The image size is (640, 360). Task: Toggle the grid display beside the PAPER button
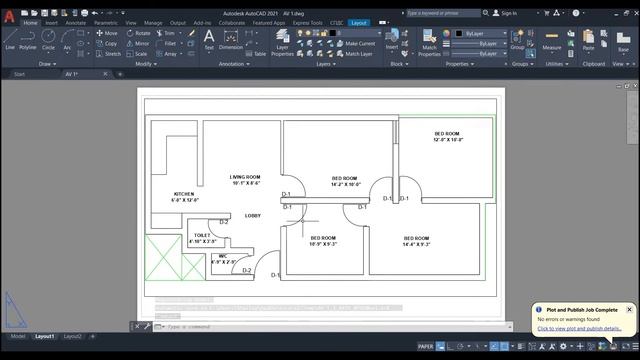tap(440, 347)
